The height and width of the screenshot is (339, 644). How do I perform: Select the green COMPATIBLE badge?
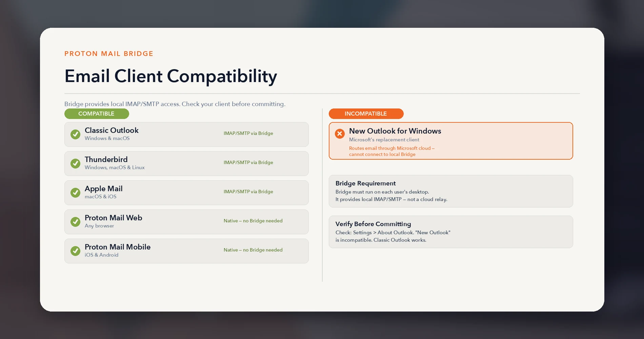coord(97,114)
